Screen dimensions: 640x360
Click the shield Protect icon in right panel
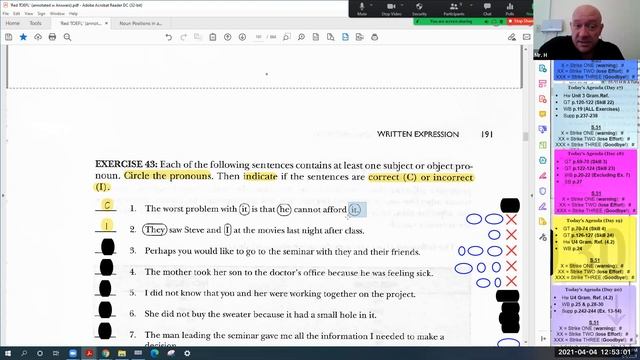(542, 191)
